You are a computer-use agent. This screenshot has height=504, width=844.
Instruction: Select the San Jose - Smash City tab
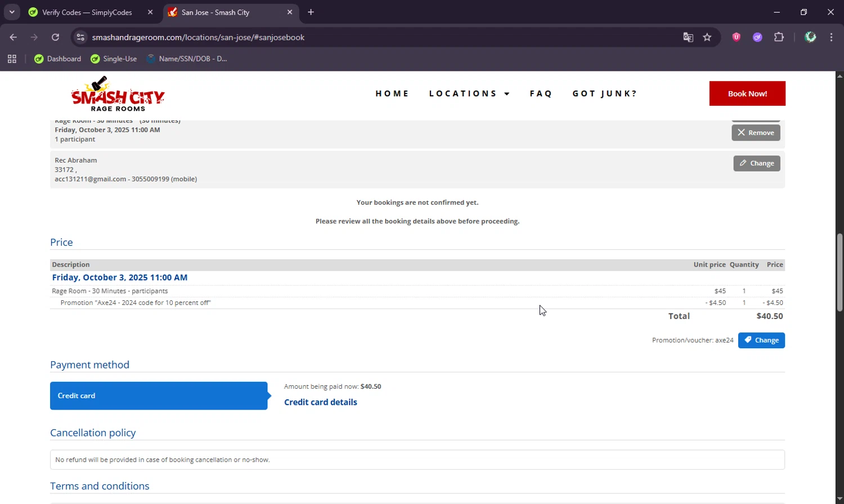click(x=231, y=12)
